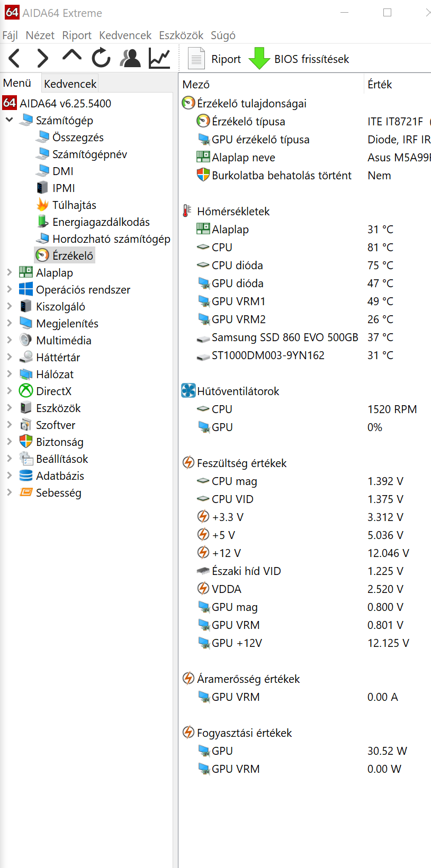
Task: Click the green BIOS update arrow icon
Action: 259,59
